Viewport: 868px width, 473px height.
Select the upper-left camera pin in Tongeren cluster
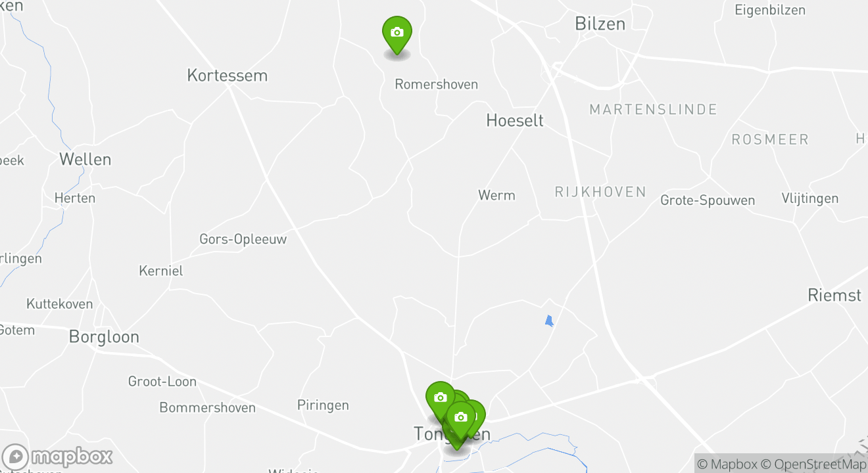tap(441, 399)
